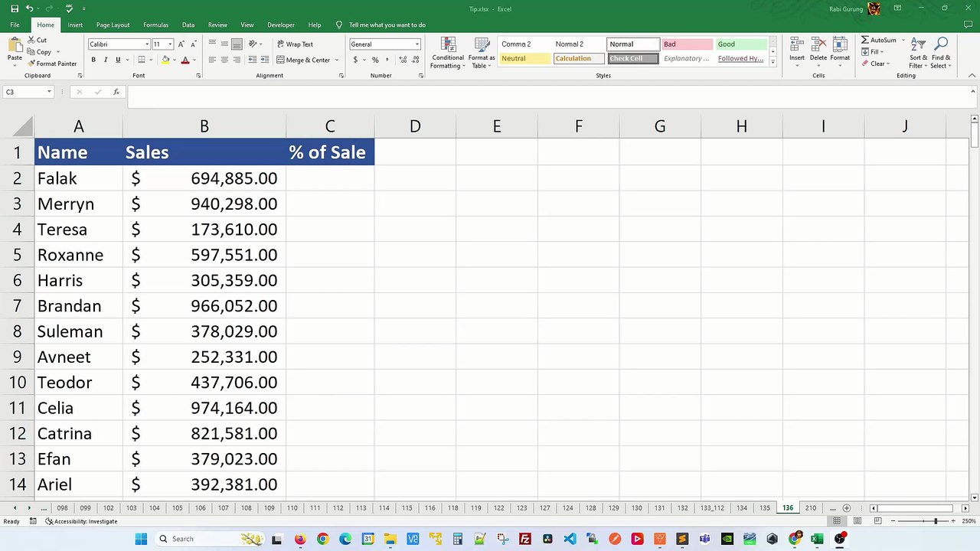Toggle underline formatting
980x551 pixels.
coord(118,60)
